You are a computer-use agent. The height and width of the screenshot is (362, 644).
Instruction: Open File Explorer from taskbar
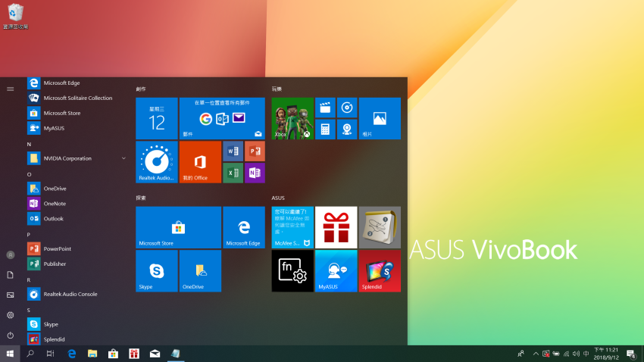pos(92,354)
